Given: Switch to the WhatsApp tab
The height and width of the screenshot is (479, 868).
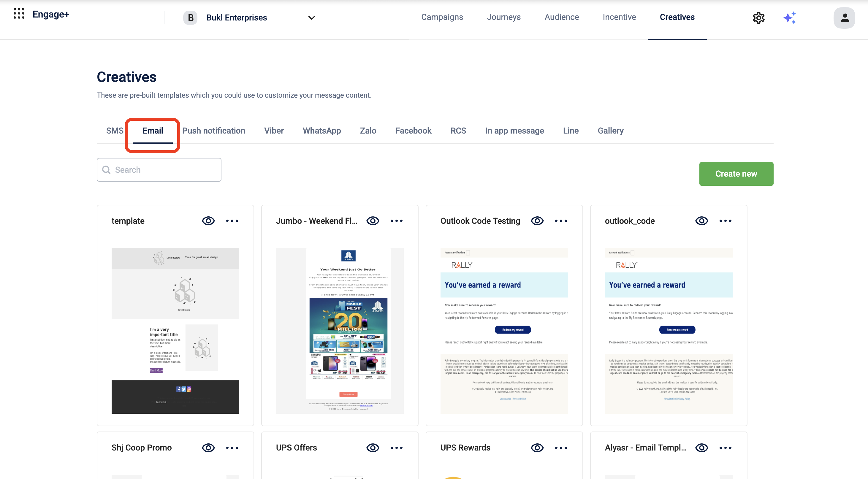Looking at the screenshot, I should point(321,131).
